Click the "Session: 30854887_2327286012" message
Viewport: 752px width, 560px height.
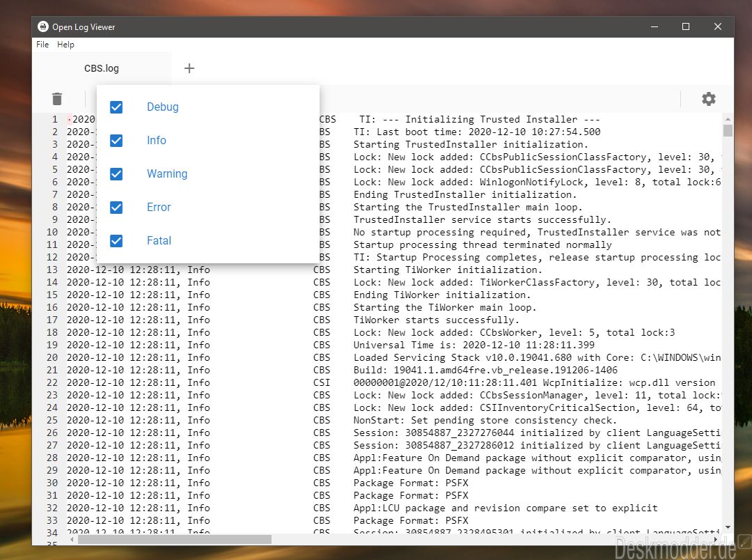(x=537, y=445)
